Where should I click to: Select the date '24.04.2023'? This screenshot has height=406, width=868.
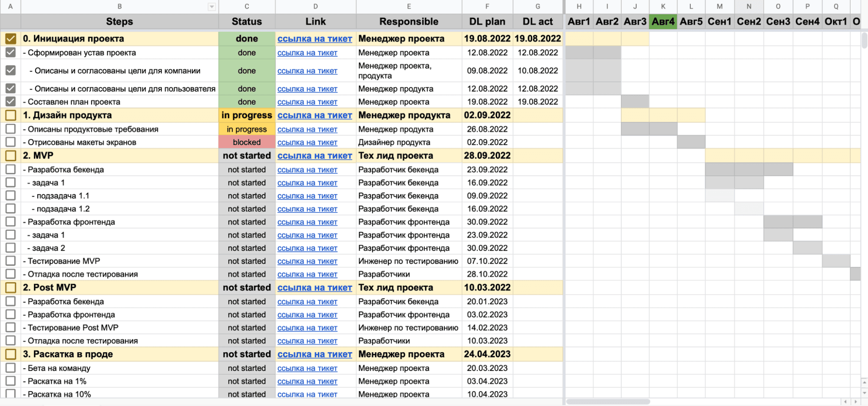(487, 354)
